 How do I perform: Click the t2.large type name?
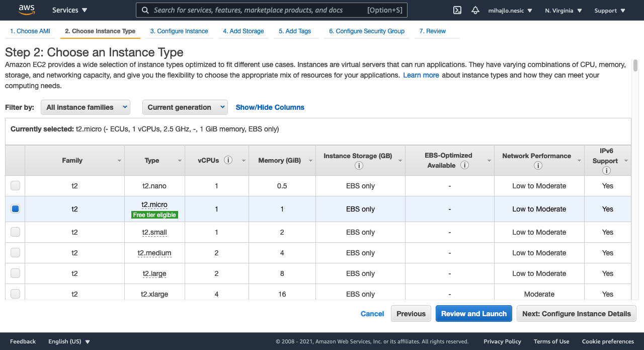coord(154,273)
